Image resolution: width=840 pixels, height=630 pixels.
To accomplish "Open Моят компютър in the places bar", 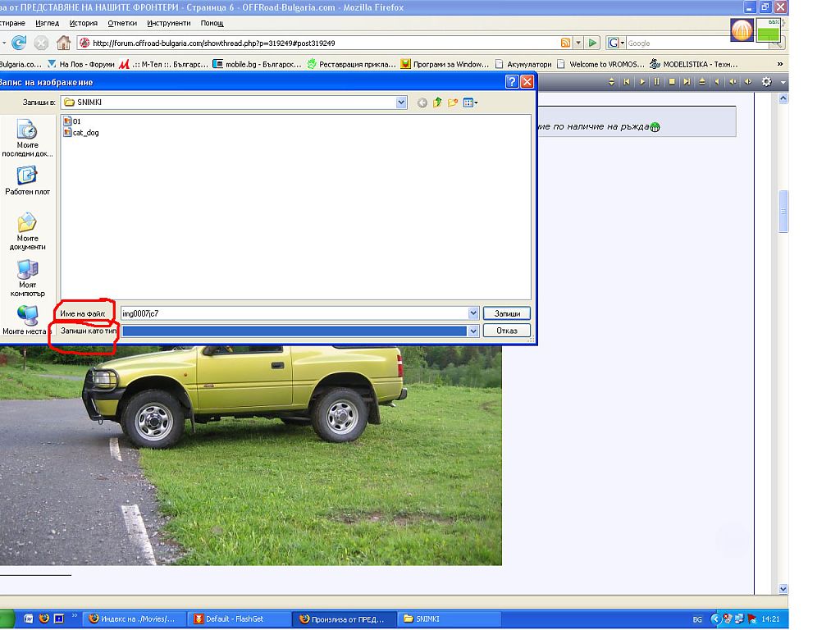I will click(27, 278).
